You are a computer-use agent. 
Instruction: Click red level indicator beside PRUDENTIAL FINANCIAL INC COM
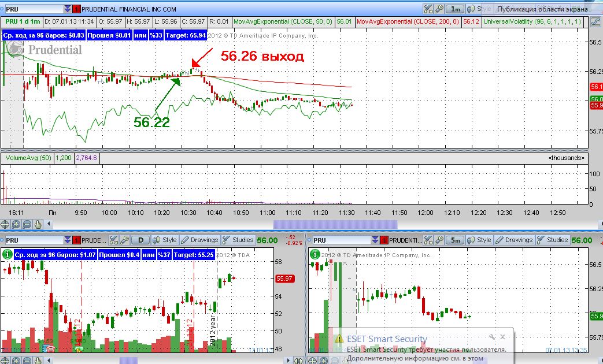click(76, 9)
